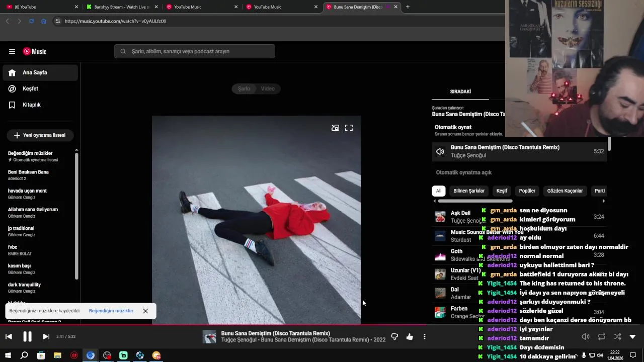
Task: Dismiss the saved notification toast
Action: coord(145,311)
